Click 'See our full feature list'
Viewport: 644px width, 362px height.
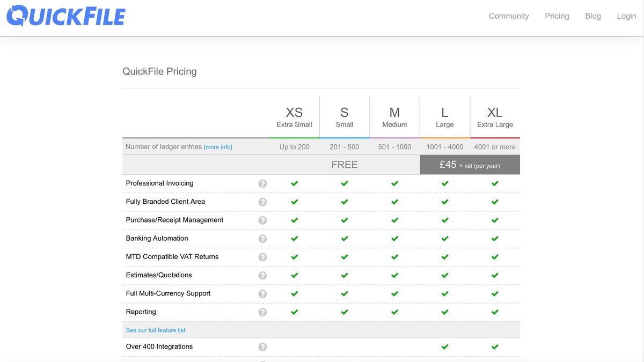coord(156,330)
